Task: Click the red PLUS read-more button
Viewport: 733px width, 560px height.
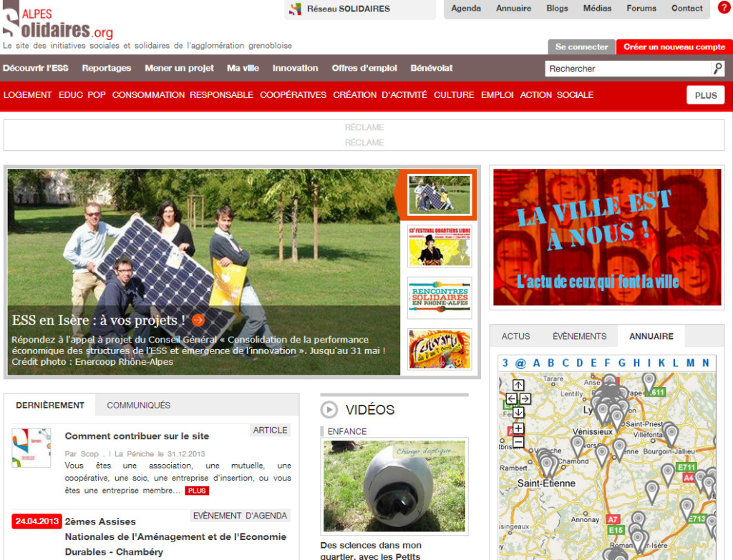Action: pyautogui.click(x=197, y=491)
